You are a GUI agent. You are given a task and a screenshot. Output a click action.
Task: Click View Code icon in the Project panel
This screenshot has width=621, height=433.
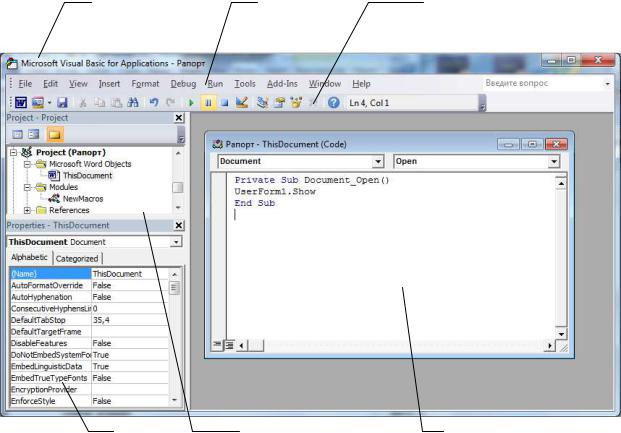click(17, 134)
